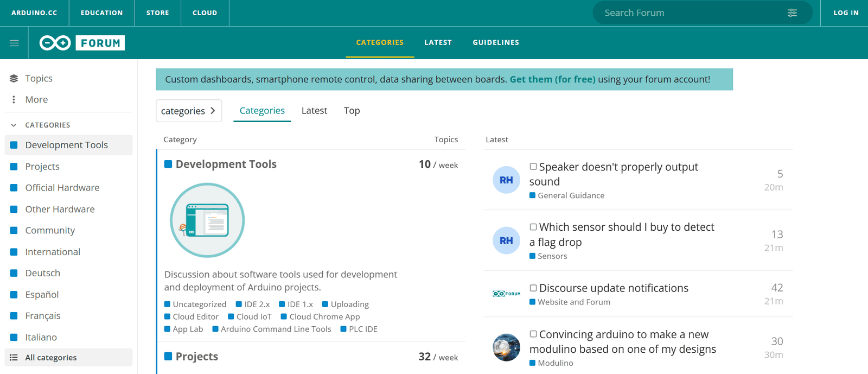Open globe avatar on modulino topic
This screenshot has width=868, height=374.
pos(506,347)
